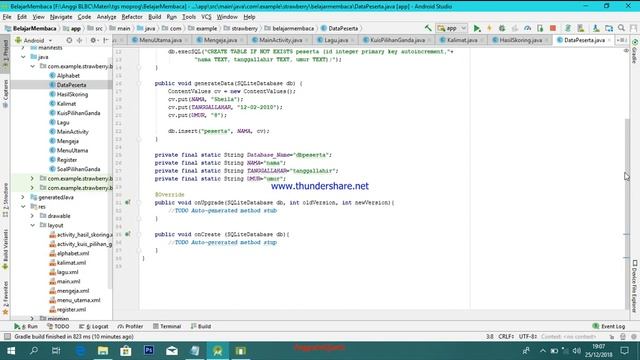
Task: Open the Build menu
Action: click(x=154, y=17)
